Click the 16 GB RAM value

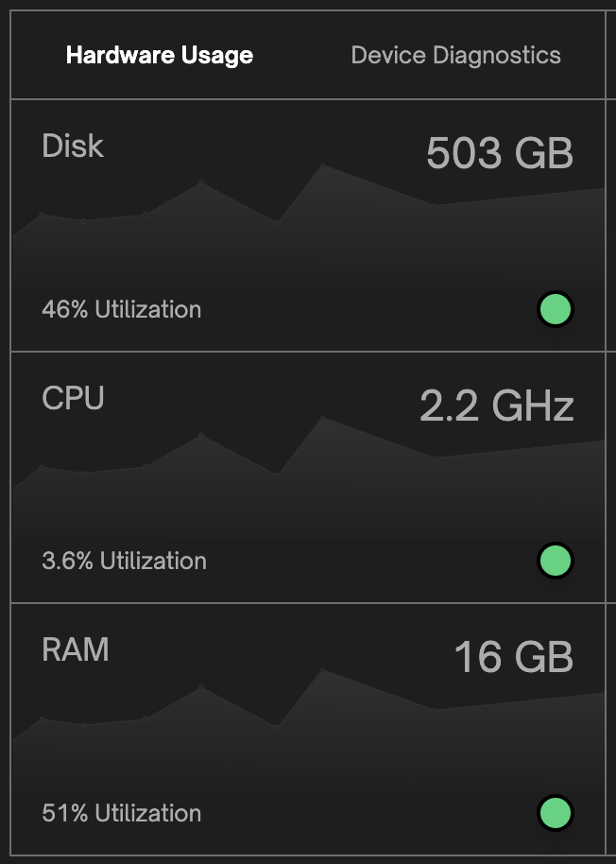(514, 657)
